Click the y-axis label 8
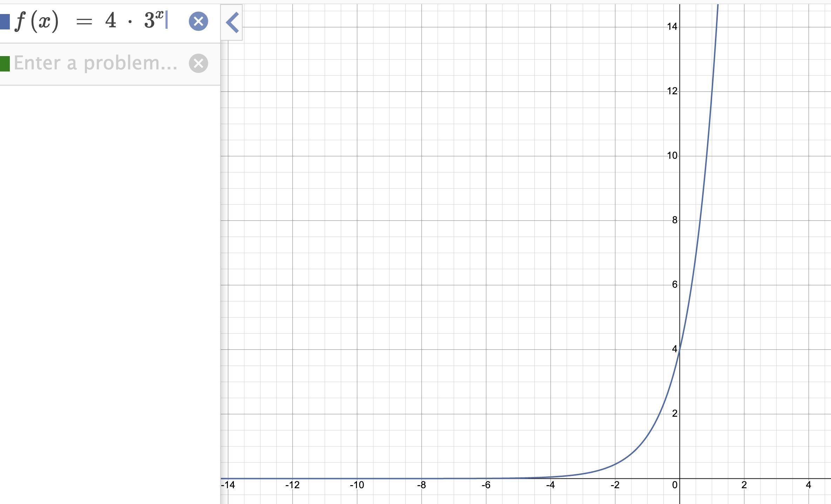Image resolution: width=831 pixels, height=504 pixels. pyautogui.click(x=675, y=220)
